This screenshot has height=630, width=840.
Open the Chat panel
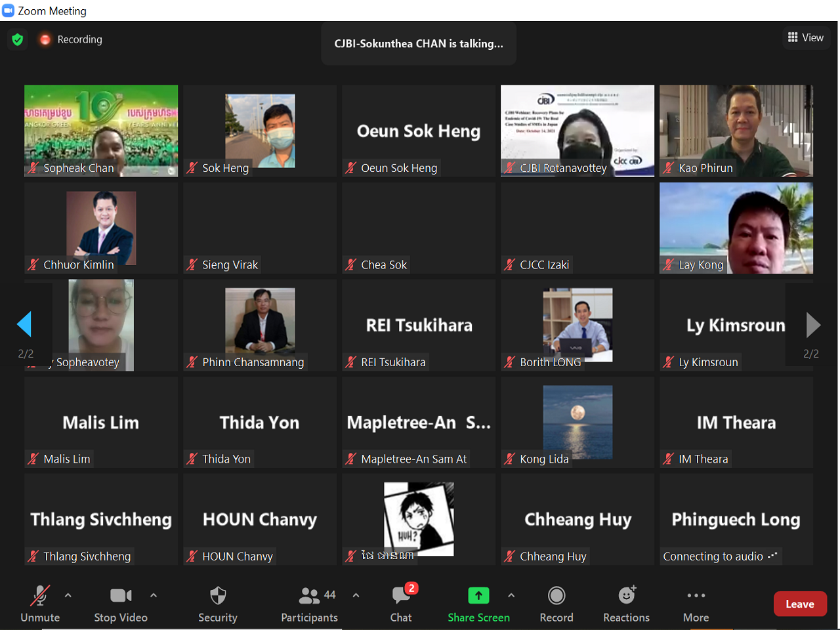[401, 596]
